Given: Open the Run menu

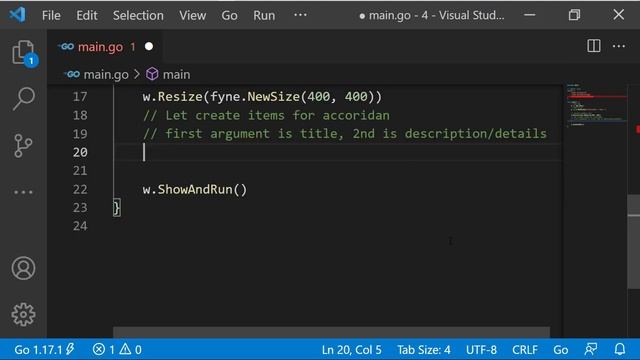Looking at the screenshot, I should coord(264,16).
